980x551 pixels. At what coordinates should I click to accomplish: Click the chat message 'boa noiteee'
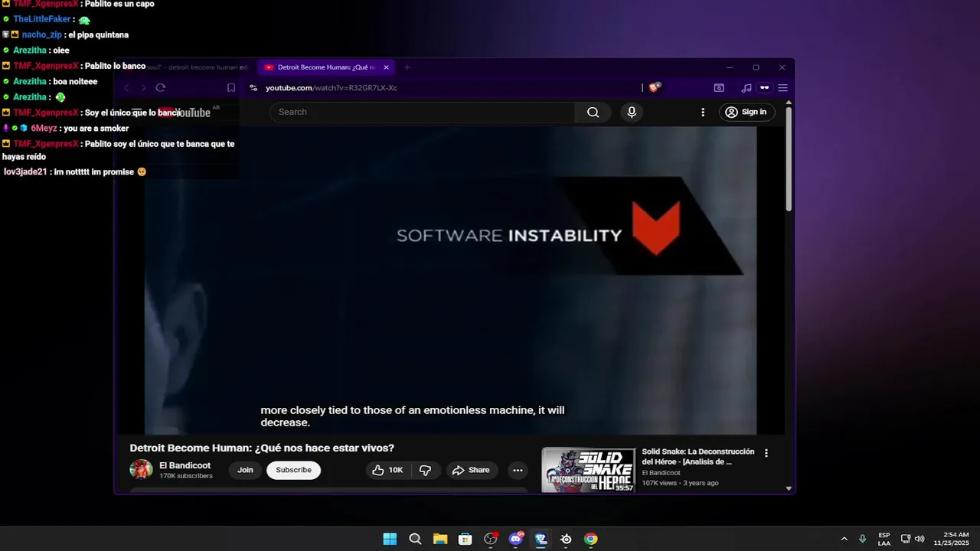click(x=75, y=81)
